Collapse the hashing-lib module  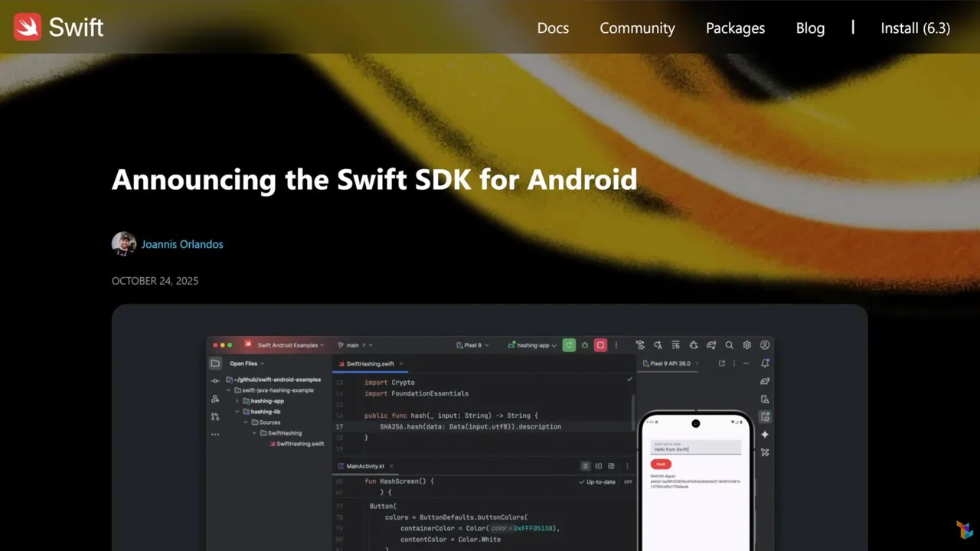tap(237, 412)
